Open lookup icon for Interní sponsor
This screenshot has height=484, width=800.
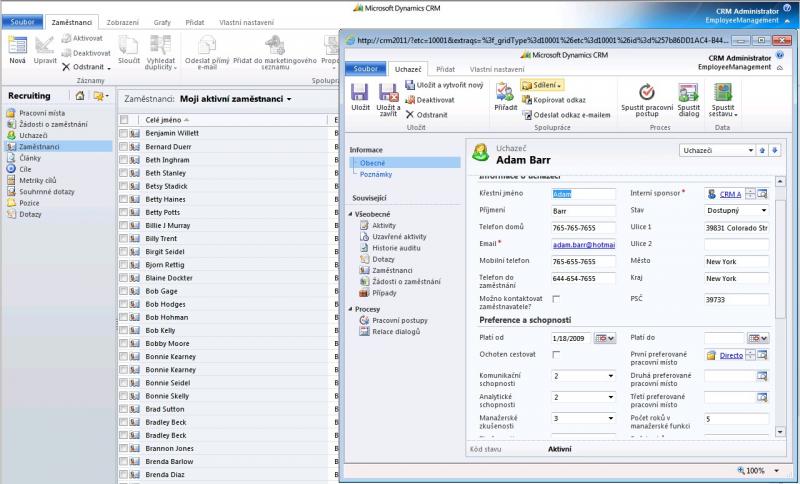coord(762,194)
